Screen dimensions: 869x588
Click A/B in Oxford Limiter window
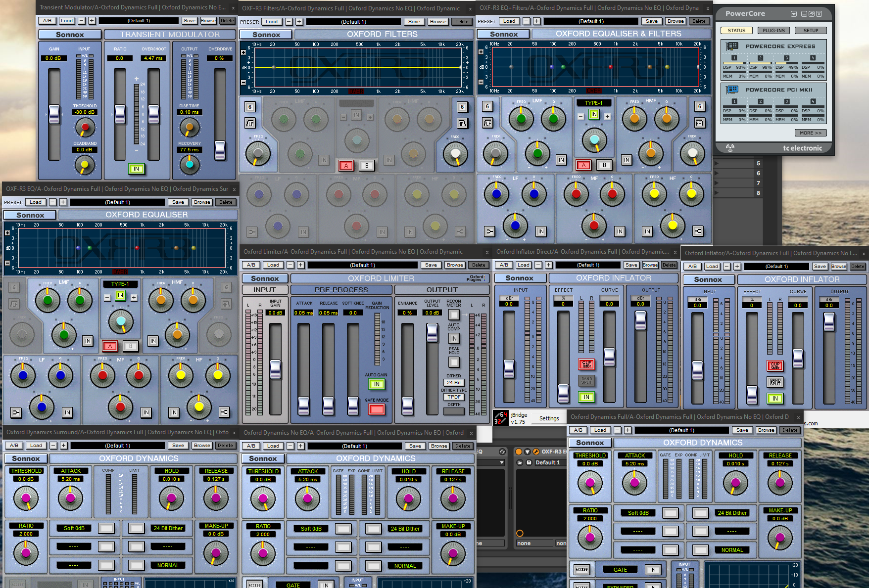click(x=251, y=265)
